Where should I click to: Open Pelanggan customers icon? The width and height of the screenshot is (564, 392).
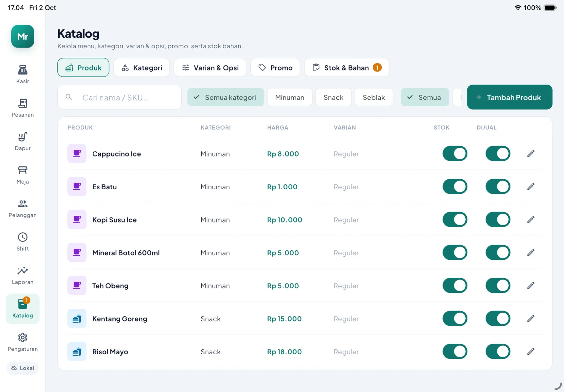23,204
